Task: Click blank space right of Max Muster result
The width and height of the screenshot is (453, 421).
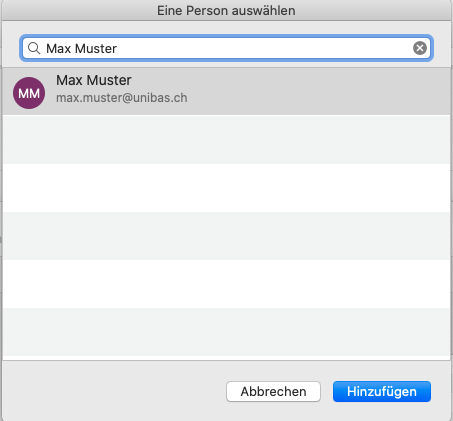Action: click(317, 91)
